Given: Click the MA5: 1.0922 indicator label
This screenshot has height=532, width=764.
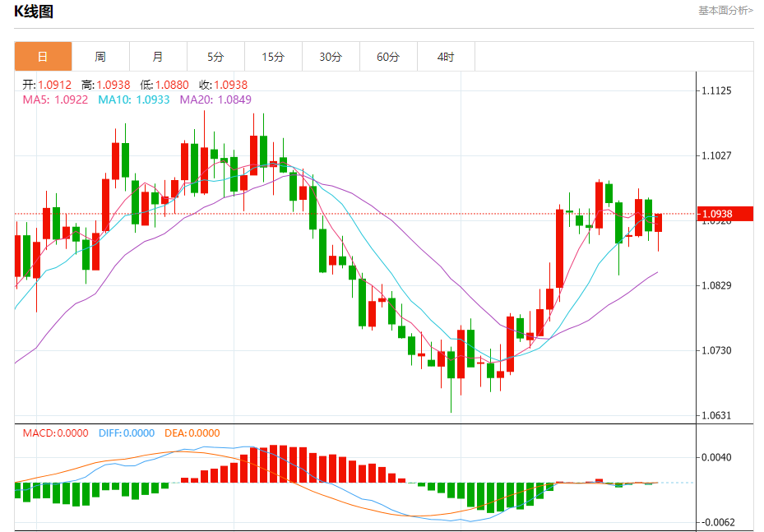Looking at the screenshot, I should (56, 99).
